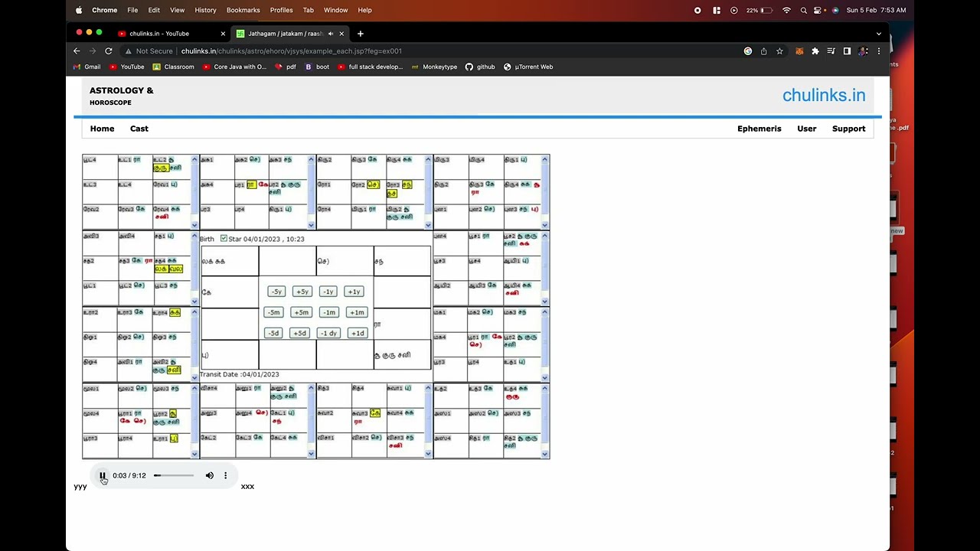
Task: Open the Bookmarks menu in menu bar
Action: click(243, 10)
